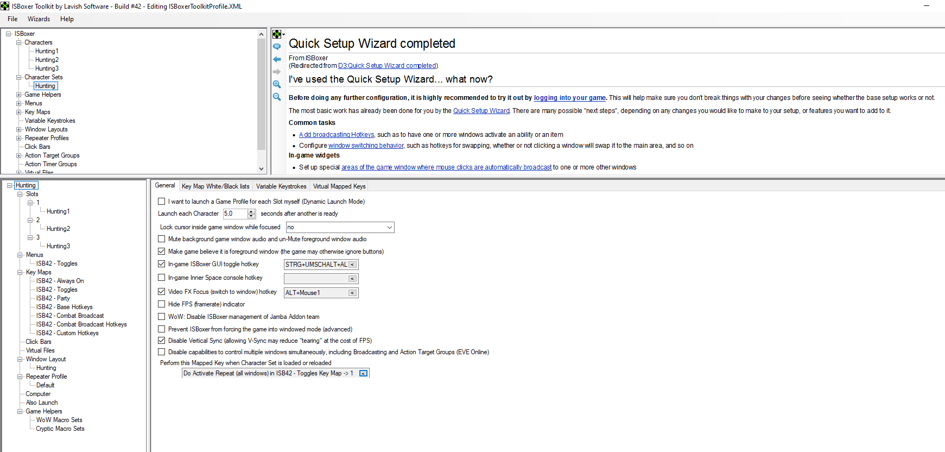Check Hide FPS (framerate) indicator
Image resolution: width=945 pixels, height=452 pixels.
[x=161, y=304]
